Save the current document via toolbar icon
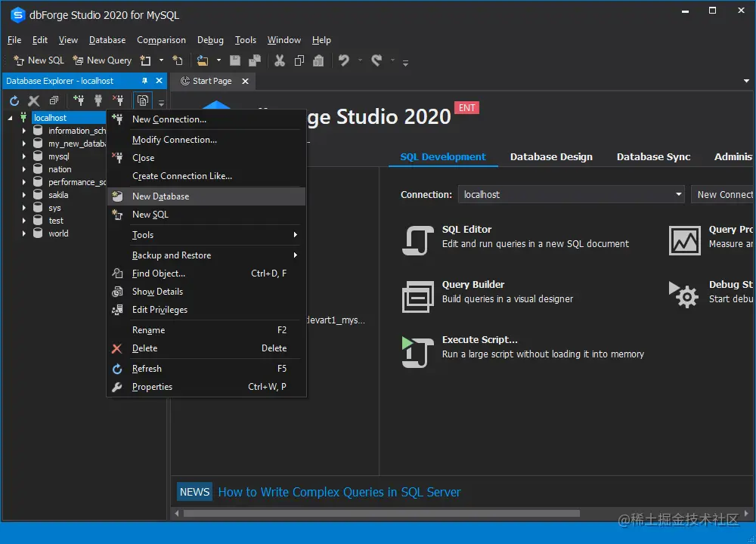The image size is (756, 544). (234, 60)
